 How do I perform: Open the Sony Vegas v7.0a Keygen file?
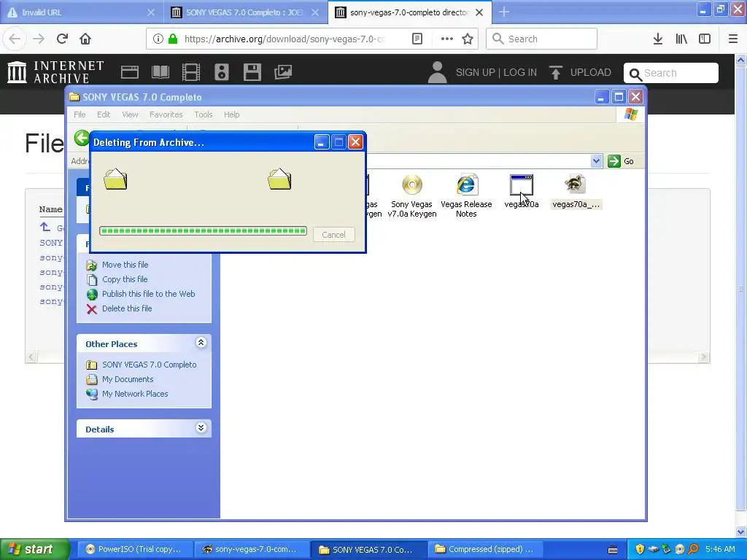click(412, 195)
